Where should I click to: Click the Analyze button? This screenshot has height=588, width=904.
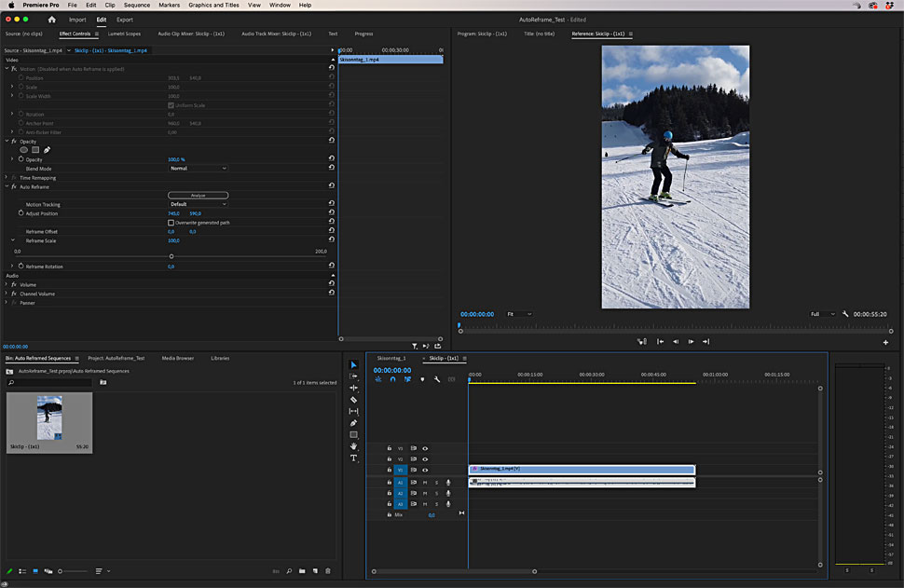coord(198,196)
